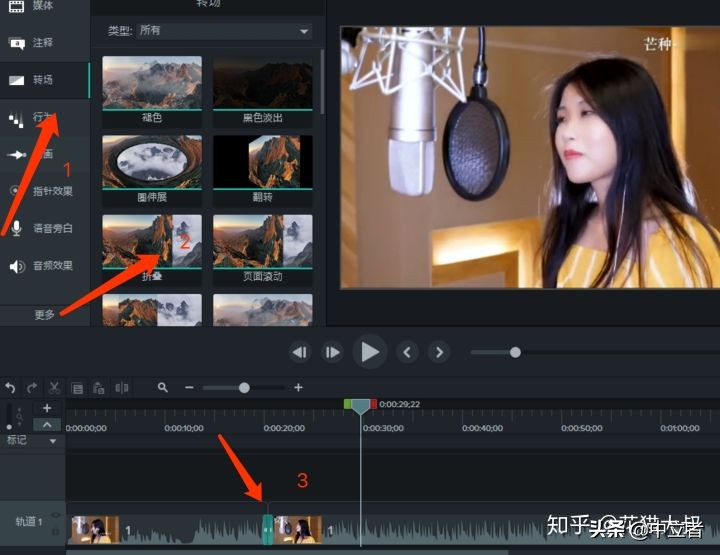
Task: Toggle visibility eye on 轨道 1
Action: pos(56,515)
